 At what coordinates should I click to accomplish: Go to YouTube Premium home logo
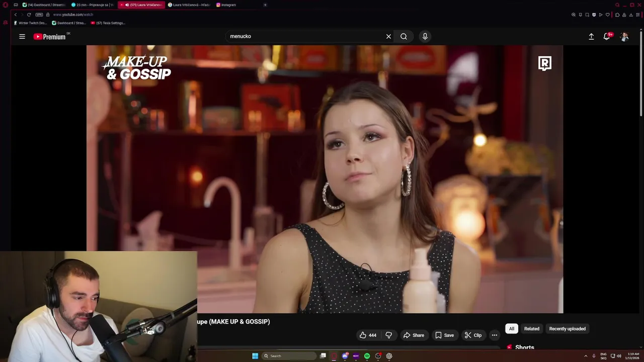click(49, 37)
